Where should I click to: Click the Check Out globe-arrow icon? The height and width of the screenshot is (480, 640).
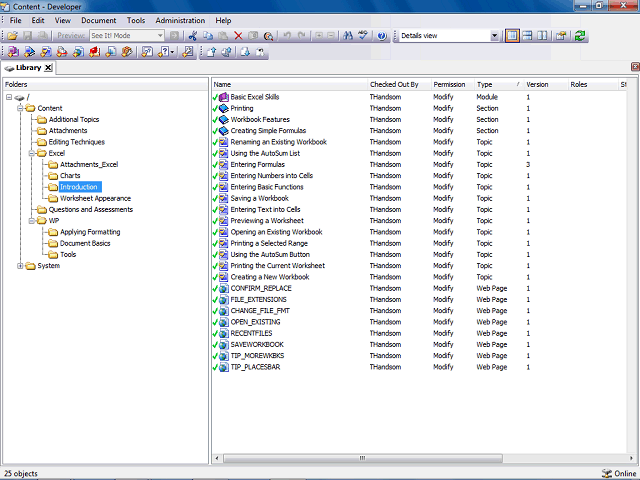tap(227, 52)
